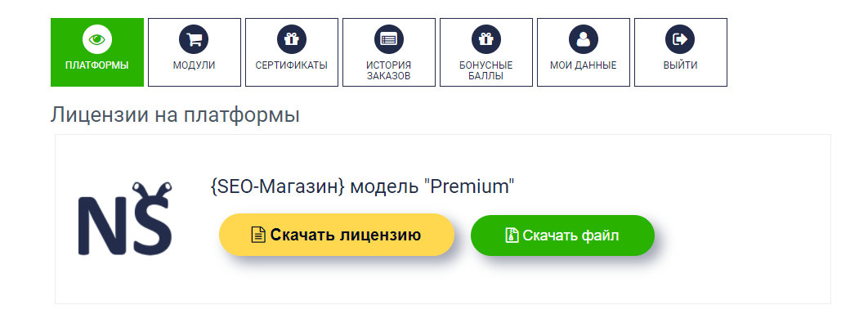Go to the ИСТОРИЯ ЗАКАЗОВ tab
The height and width of the screenshot is (314, 868).
click(x=388, y=52)
